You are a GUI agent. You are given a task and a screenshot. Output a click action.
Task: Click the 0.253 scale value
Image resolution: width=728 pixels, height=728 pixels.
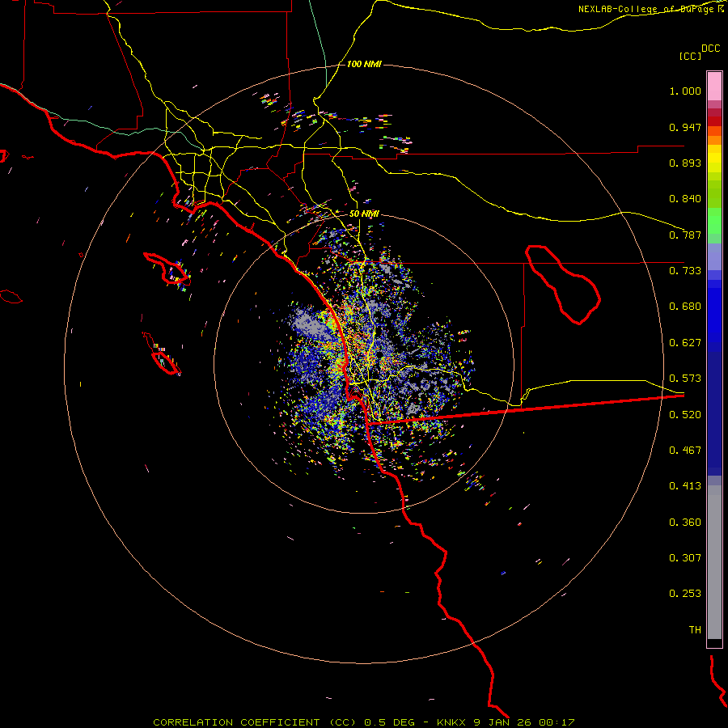click(x=685, y=594)
